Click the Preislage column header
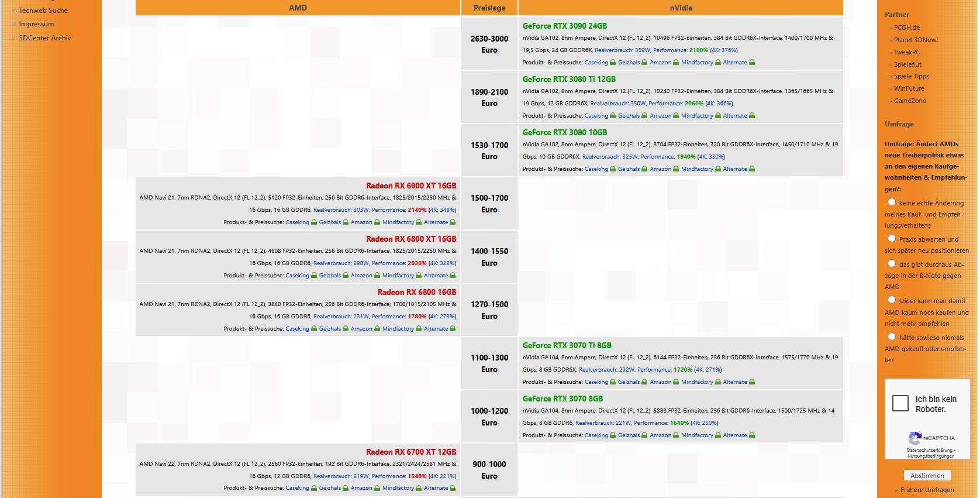The image size is (980, 498). pyautogui.click(x=489, y=8)
